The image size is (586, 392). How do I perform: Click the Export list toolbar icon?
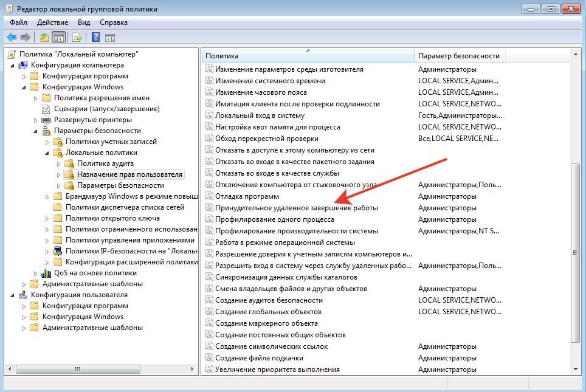click(x=77, y=37)
